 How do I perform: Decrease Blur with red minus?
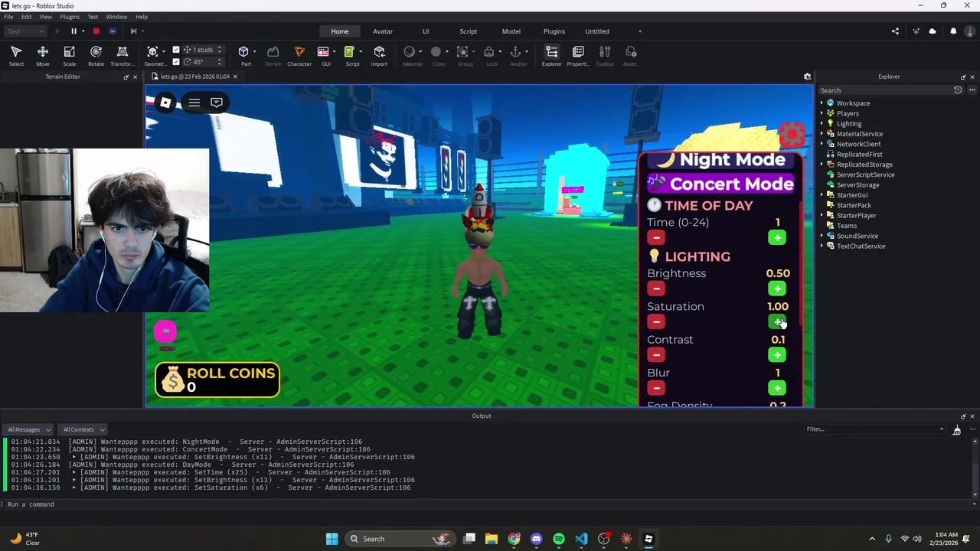(x=656, y=388)
